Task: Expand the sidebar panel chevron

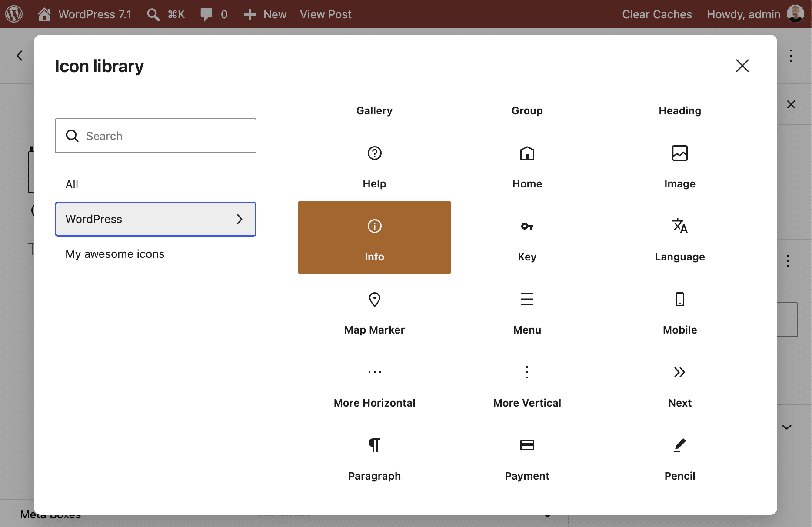Action: [x=787, y=427]
